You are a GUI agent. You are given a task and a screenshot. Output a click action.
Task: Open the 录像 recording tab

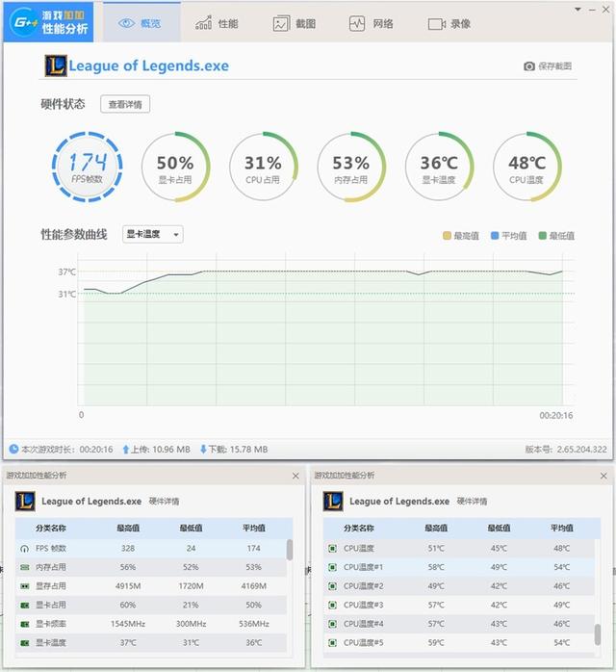449,23
